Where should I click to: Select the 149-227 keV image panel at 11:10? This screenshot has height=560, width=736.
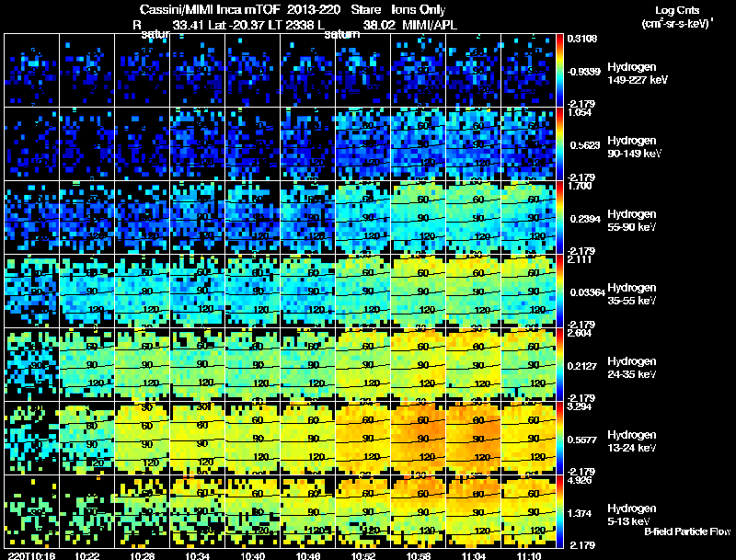point(528,71)
